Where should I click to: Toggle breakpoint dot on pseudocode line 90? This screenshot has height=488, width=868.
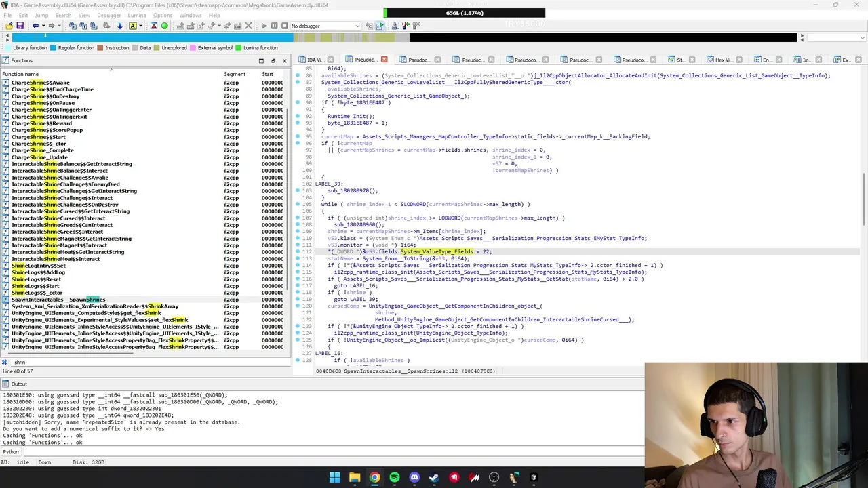[x=298, y=102]
